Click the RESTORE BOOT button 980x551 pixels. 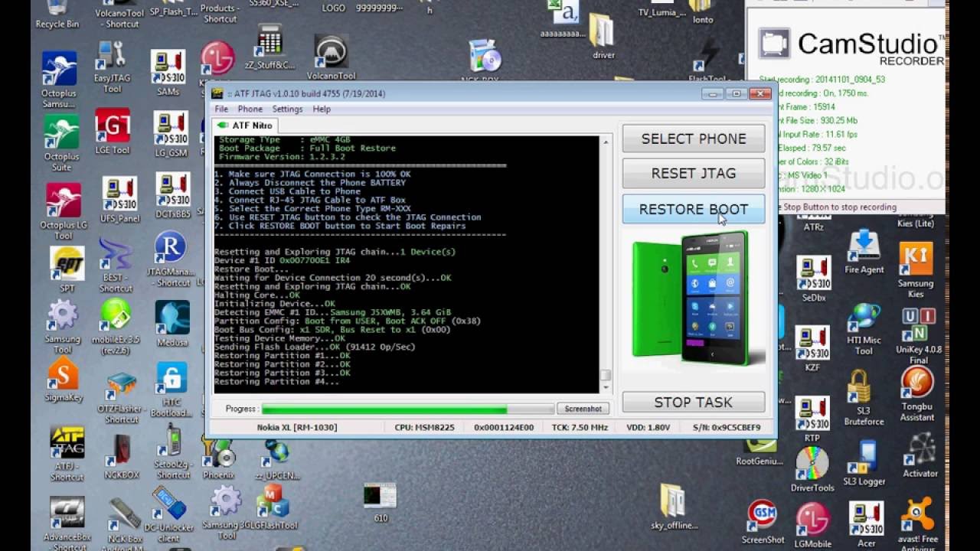tap(694, 209)
